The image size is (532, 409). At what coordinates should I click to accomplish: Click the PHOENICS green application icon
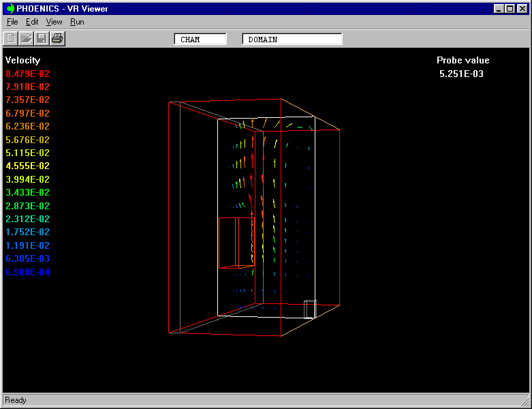[x=10, y=8]
